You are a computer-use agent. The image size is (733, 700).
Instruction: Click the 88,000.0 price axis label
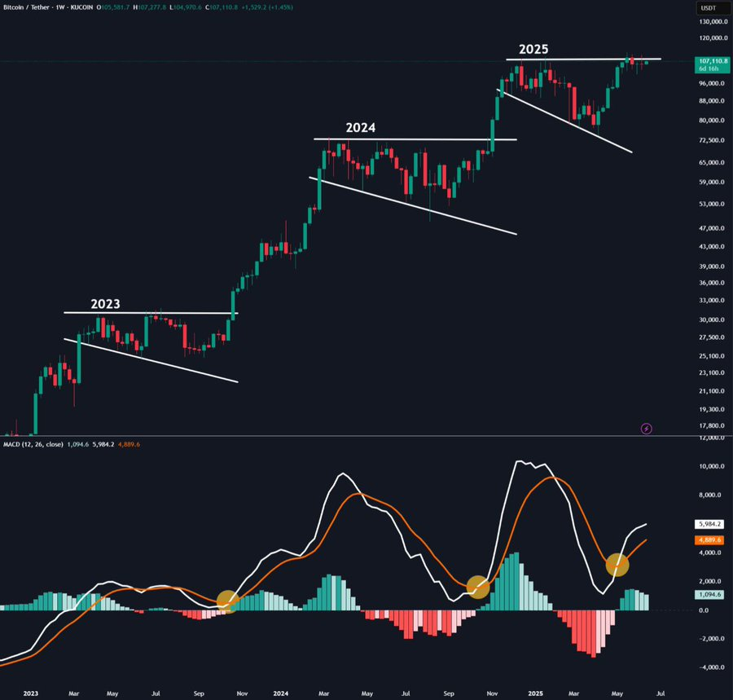click(x=712, y=101)
